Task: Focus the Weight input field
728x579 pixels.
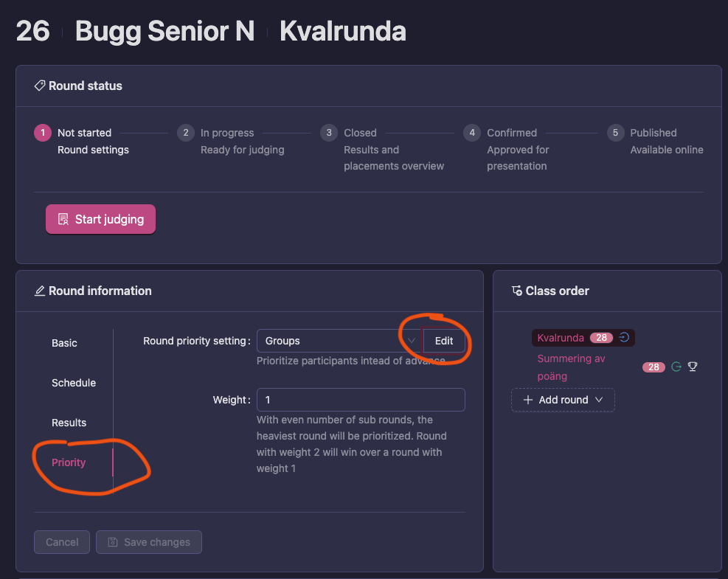Action: tap(361, 400)
